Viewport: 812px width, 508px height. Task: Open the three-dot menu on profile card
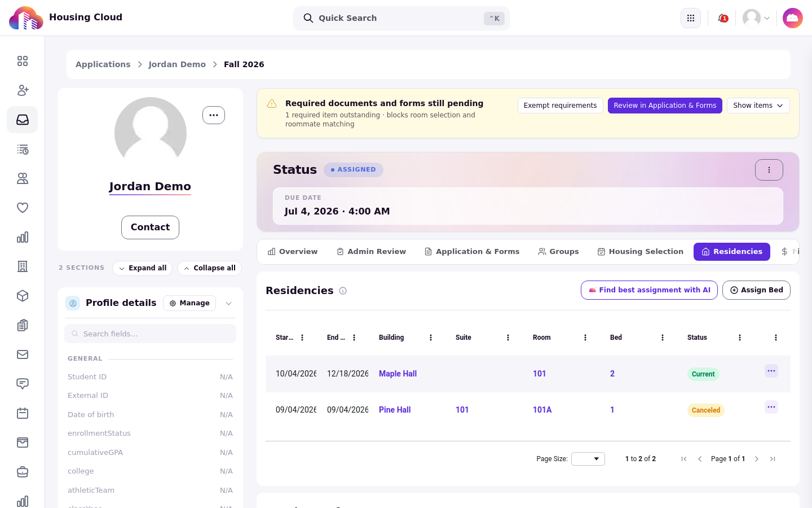[214, 115]
